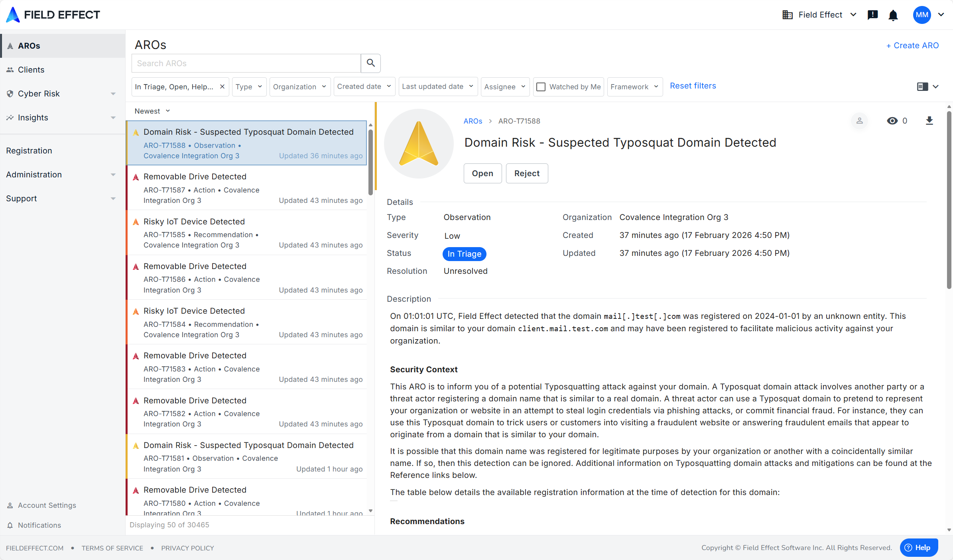Open the Newest sort dropdown
The image size is (953, 560).
click(152, 111)
